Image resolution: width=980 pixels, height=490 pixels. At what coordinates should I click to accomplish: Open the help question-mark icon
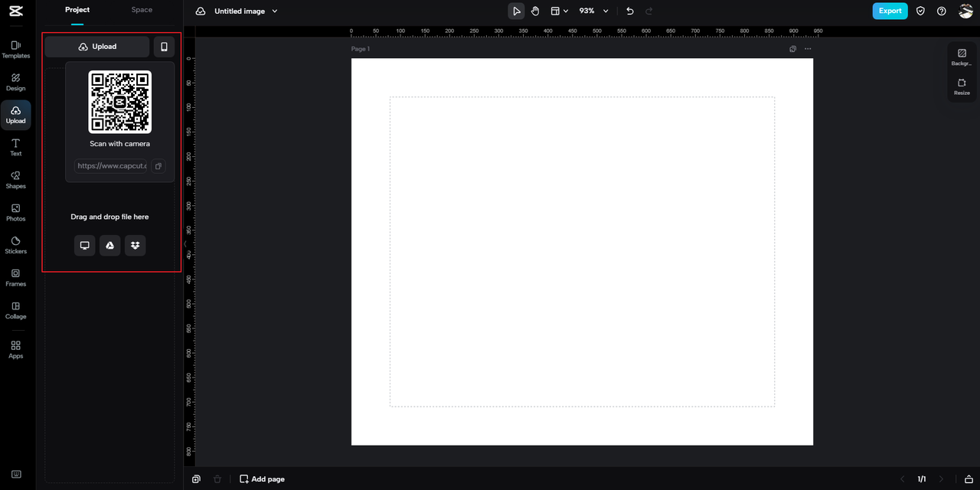pyautogui.click(x=942, y=11)
